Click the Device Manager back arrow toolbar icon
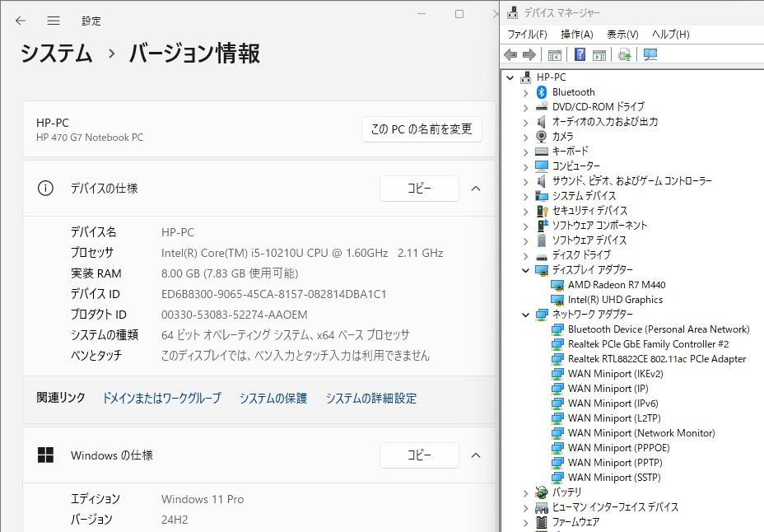Screen dimensions: 764x532 (x=510, y=54)
